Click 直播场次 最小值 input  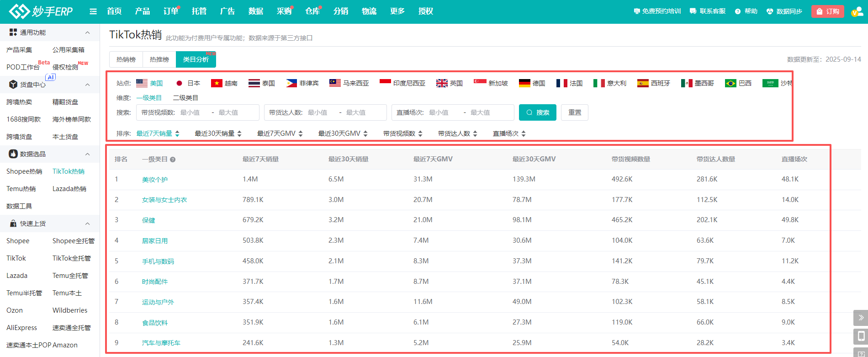[442, 112]
